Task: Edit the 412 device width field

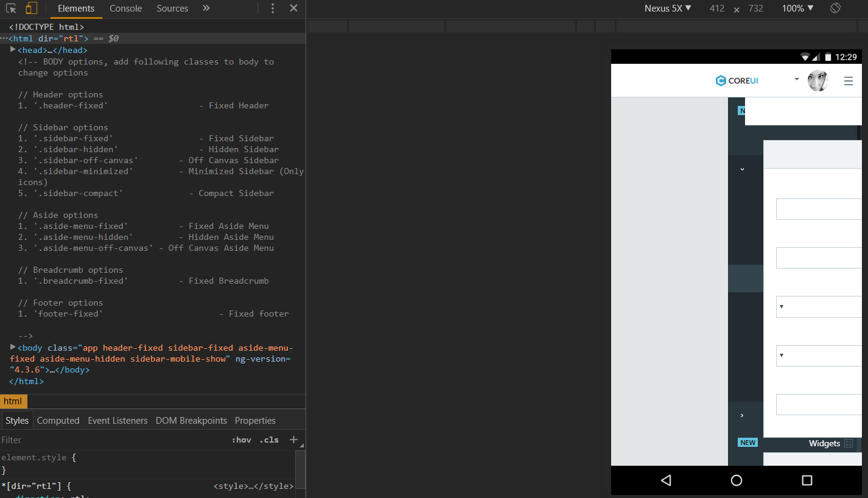Action: point(717,9)
